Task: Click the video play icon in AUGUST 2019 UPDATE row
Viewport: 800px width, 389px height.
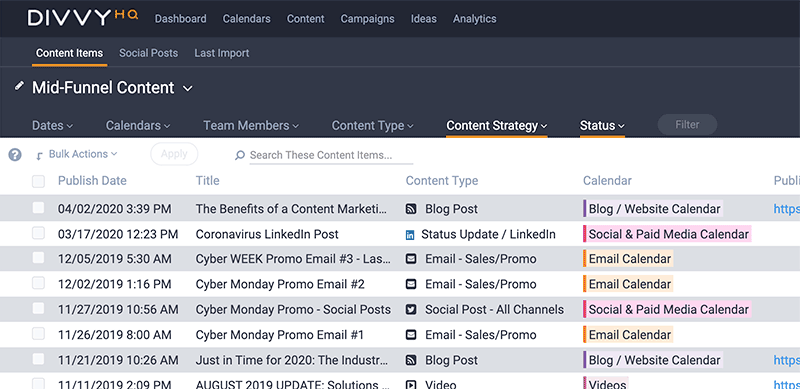Action: [411, 384]
